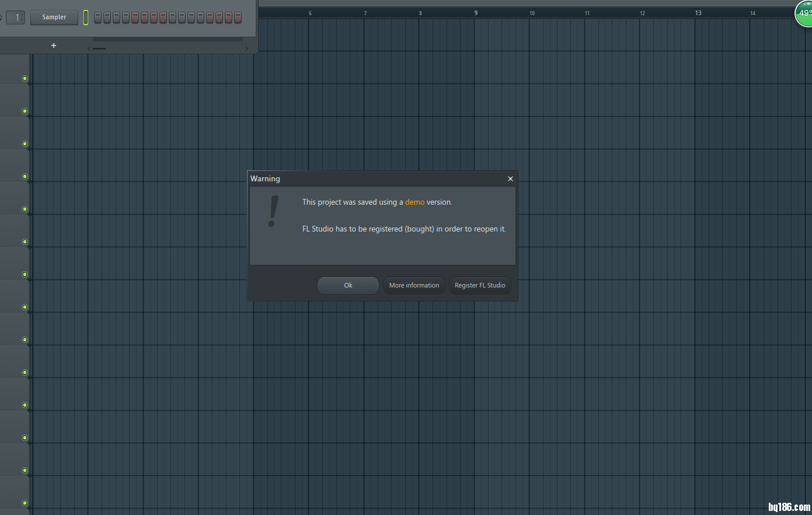Screen dimensions: 812x515
Task: Jump to bar 6 on the playlist ruler
Action: pyautogui.click(x=310, y=13)
